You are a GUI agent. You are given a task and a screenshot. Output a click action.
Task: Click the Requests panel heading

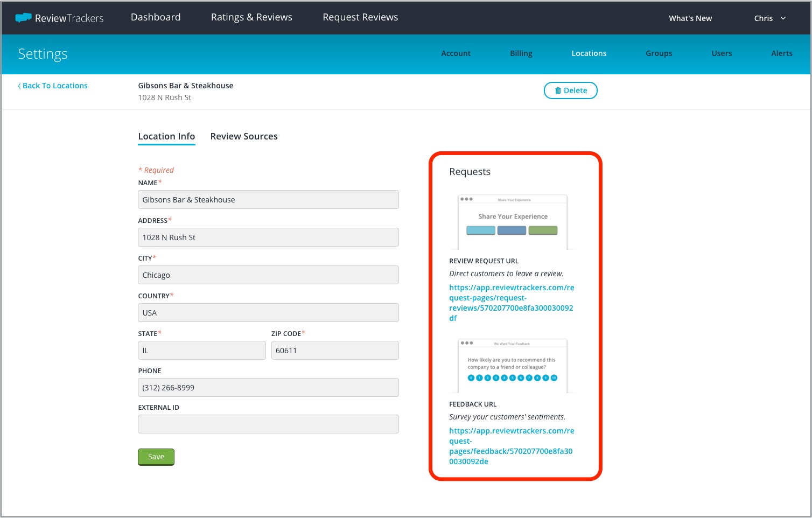point(470,172)
